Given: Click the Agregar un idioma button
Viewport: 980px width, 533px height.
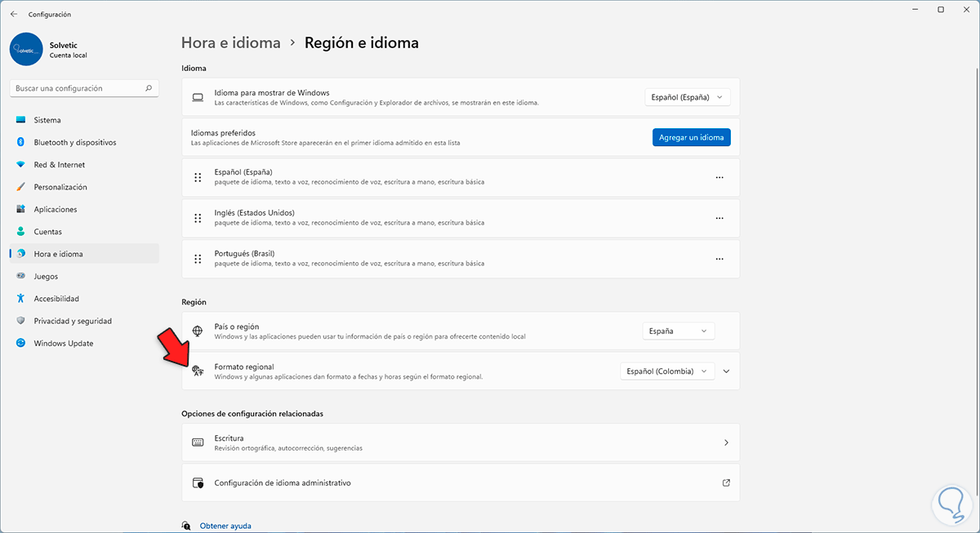Looking at the screenshot, I should [691, 137].
